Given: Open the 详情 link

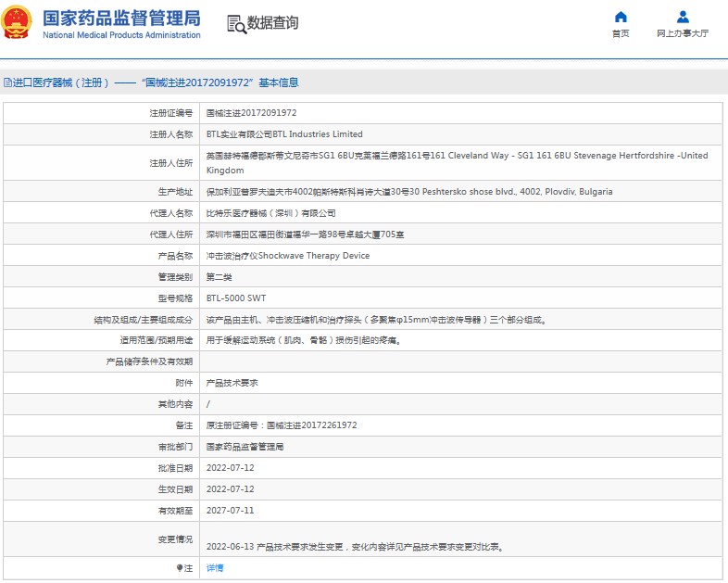Looking at the screenshot, I should 215,567.
